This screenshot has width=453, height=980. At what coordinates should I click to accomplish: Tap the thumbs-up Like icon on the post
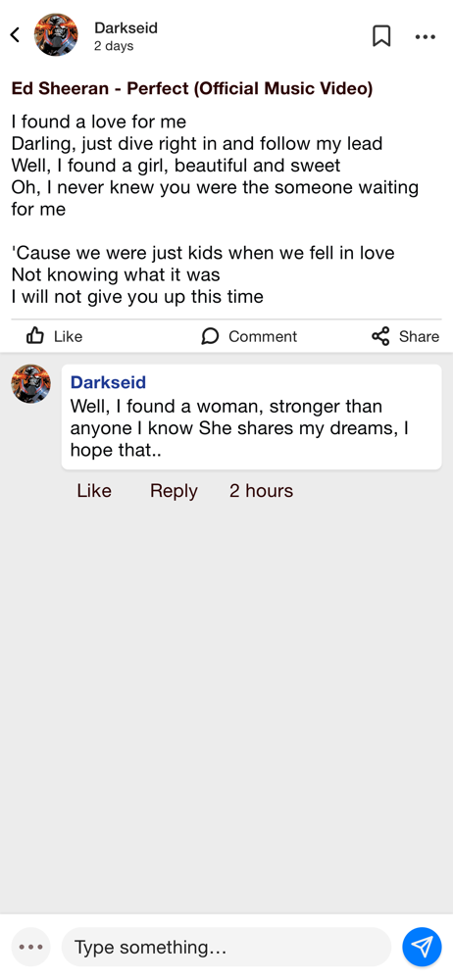point(35,336)
